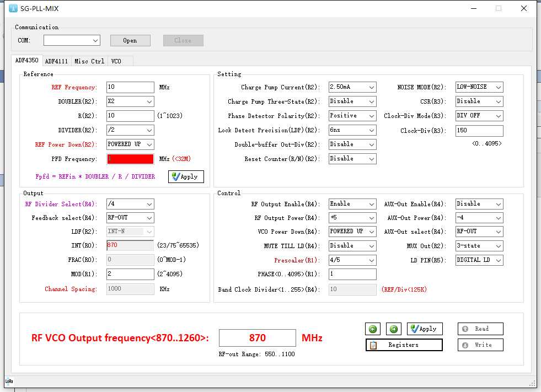Click the 'Channel Spacing:' label
Screen dimensions: 541x392
[71, 289]
